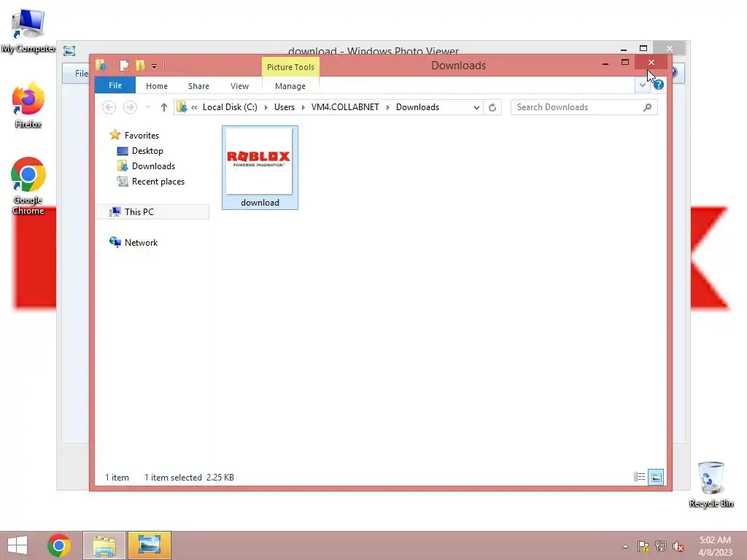Viewport: 747px width, 560px height.
Task: Expand arrow after VM4.COLLABNET breadcrumb
Action: point(388,107)
